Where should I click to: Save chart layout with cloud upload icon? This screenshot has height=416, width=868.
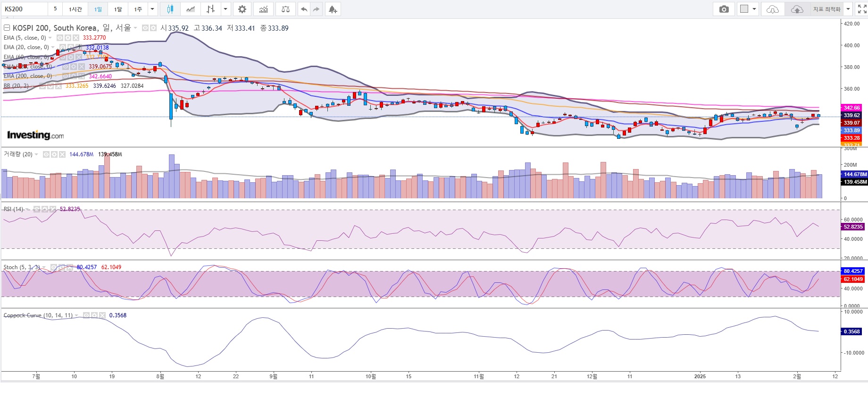797,9
